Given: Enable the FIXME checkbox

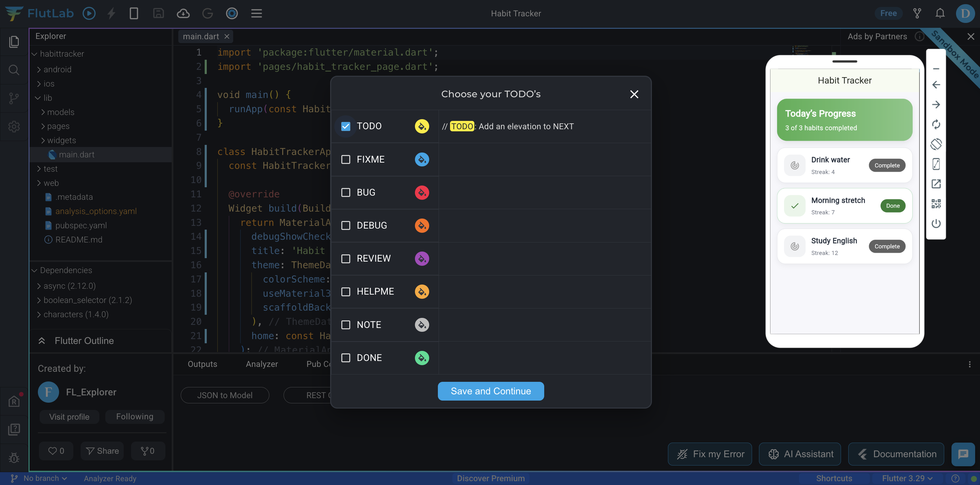Looking at the screenshot, I should click(x=345, y=159).
